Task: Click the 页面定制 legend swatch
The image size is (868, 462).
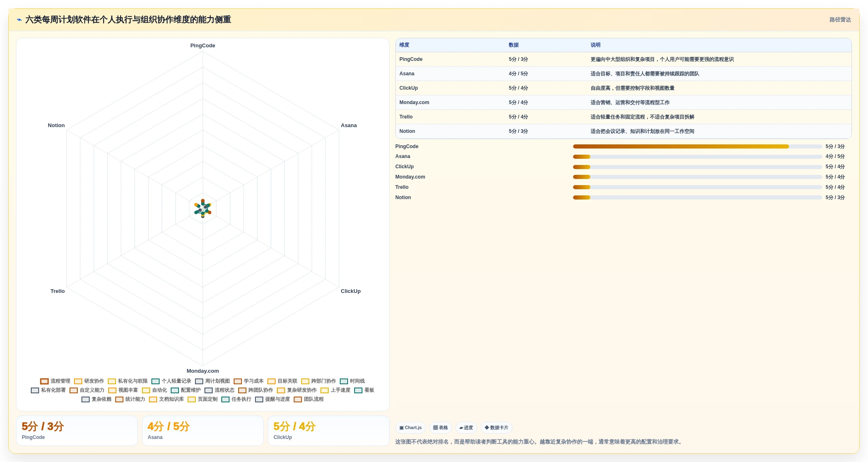Action: [192, 399]
